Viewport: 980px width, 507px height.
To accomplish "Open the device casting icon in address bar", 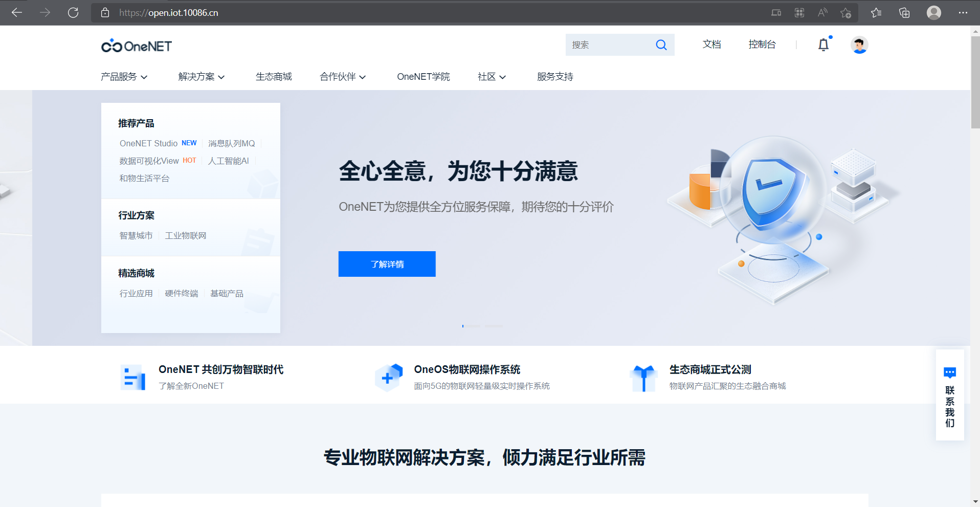I will click(x=776, y=13).
